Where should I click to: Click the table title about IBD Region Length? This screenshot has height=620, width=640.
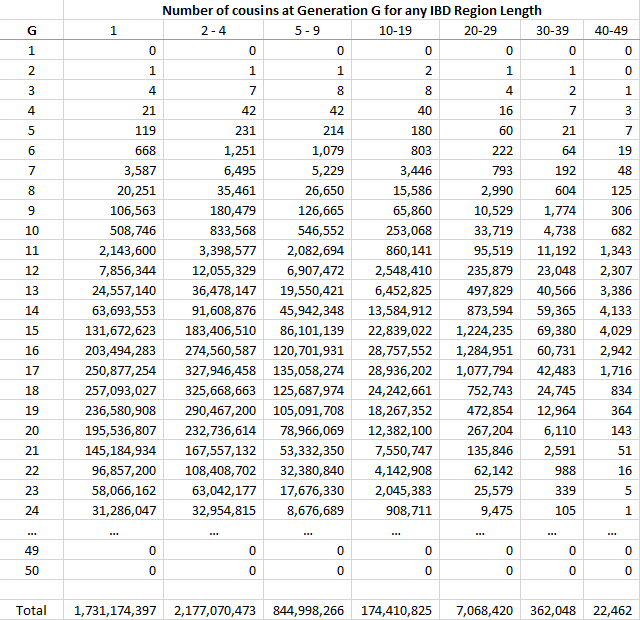[x=352, y=10]
